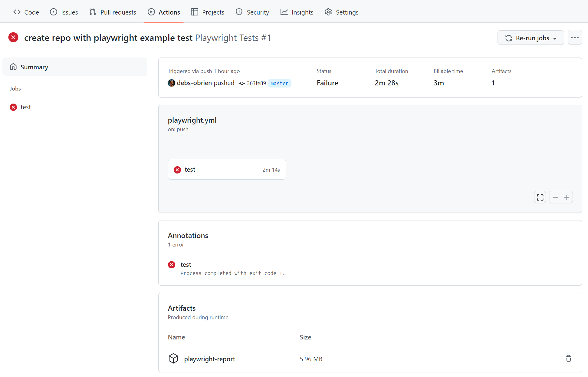Open debs-obrien user profile link
The height and width of the screenshot is (377, 588).
click(194, 83)
